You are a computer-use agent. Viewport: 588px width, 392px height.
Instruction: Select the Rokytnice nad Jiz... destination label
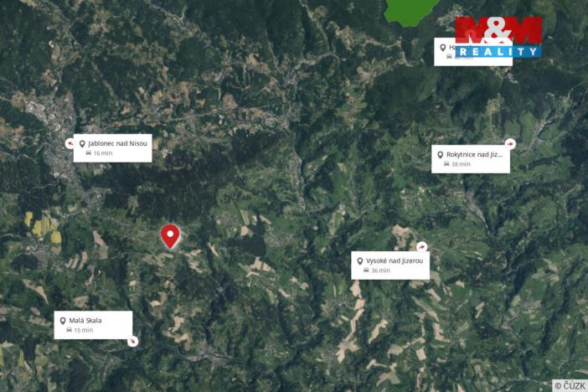(x=474, y=155)
